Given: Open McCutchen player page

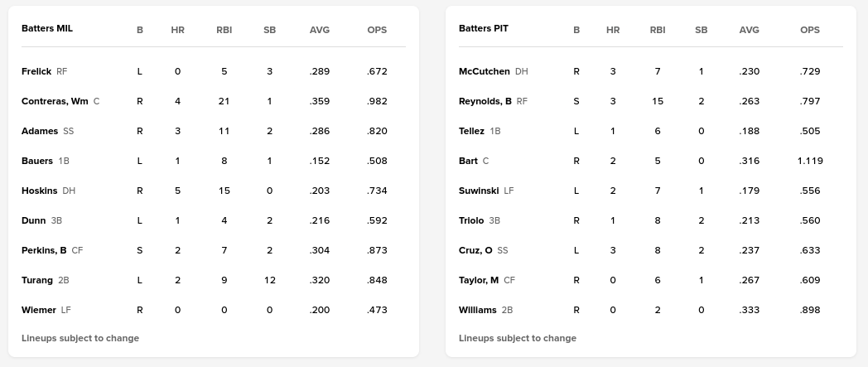Looking at the screenshot, I should click(x=485, y=71).
